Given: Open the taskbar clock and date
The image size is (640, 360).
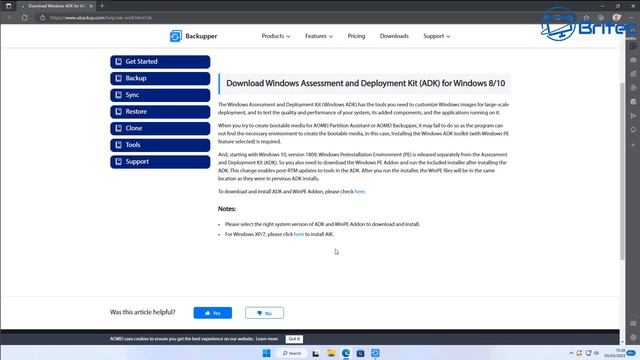Looking at the screenshot, I should pos(614,353).
